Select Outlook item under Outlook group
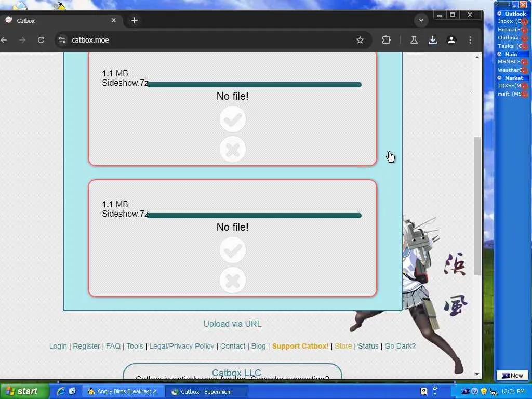Viewport: 532px width, 399px height. [512, 37]
